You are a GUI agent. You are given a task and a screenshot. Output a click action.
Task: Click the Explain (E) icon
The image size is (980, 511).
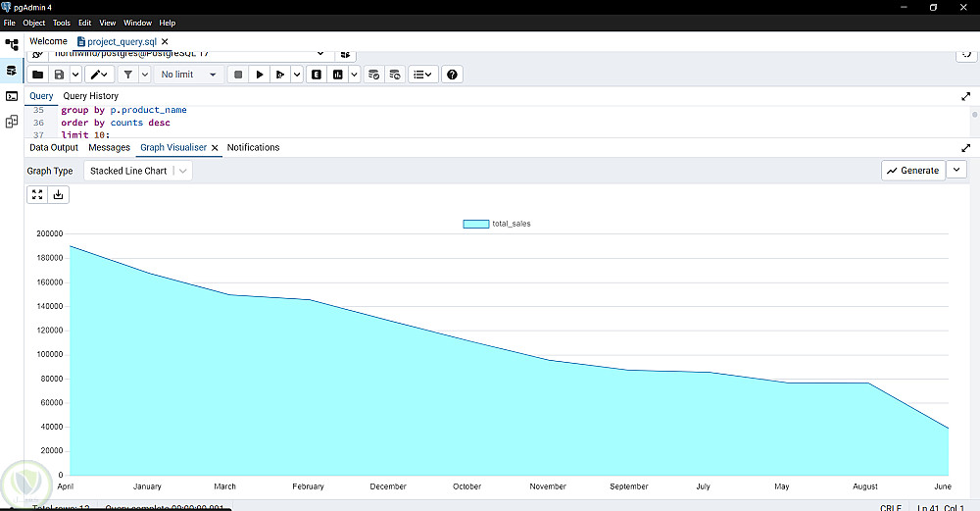click(x=317, y=75)
